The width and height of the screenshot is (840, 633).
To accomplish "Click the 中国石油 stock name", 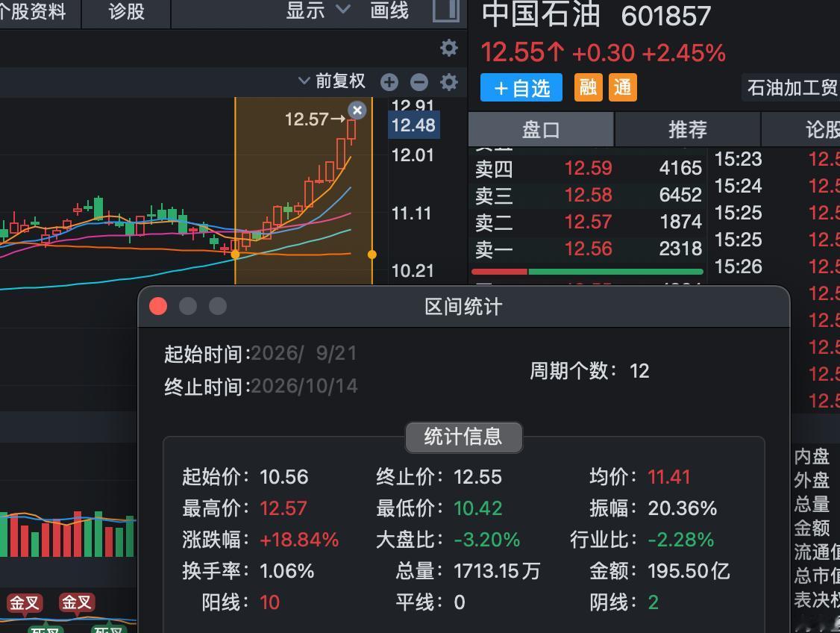I will [541, 14].
